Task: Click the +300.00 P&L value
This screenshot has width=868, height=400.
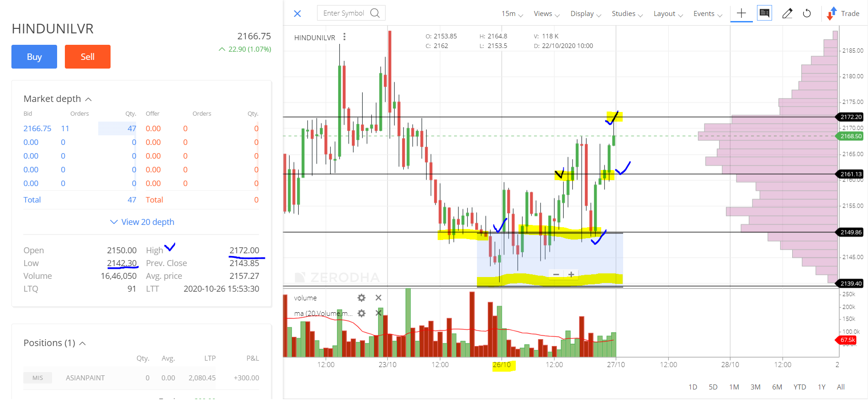Action: pos(246,378)
